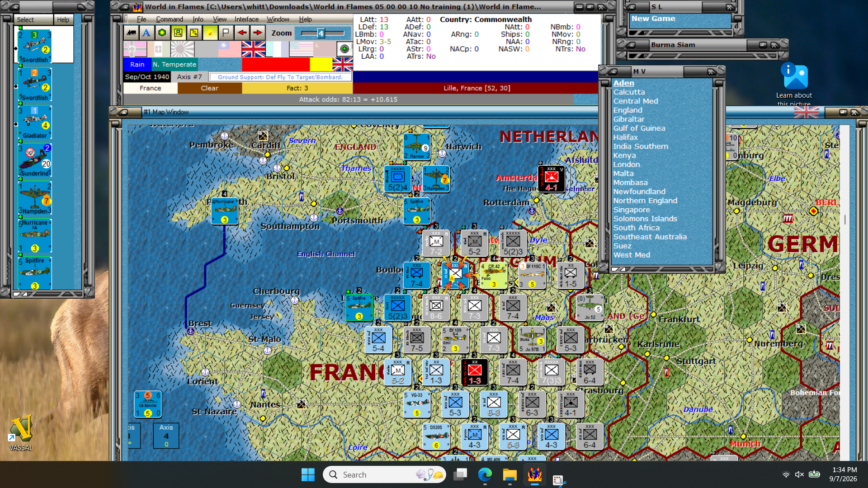This screenshot has height=488, width=868.
Task: Click the CR.42 Falco counter
Action: point(494,275)
